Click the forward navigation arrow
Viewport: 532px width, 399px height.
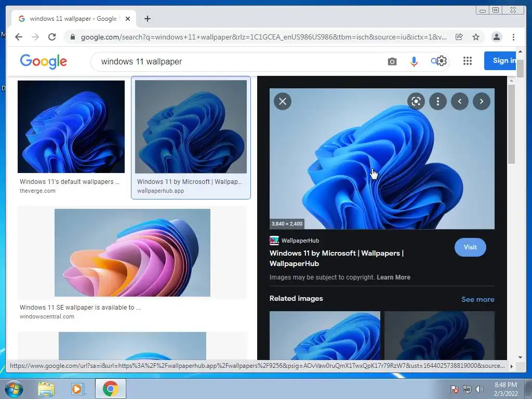[35, 37]
